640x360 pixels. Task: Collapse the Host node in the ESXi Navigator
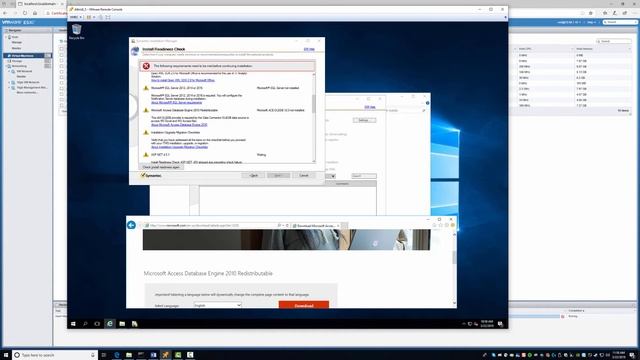(x=6, y=37)
